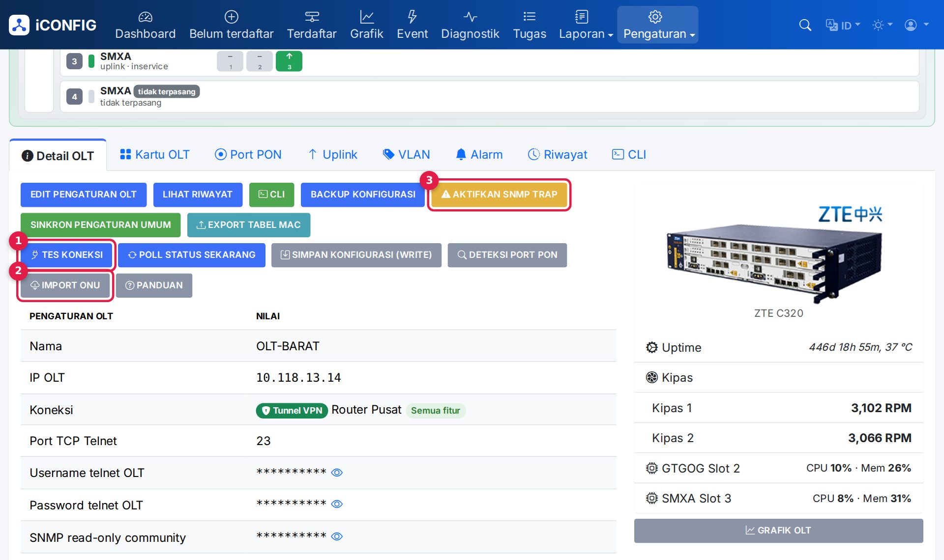Click Poll Status Sekarang button
The image size is (944, 560).
(192, 255)
